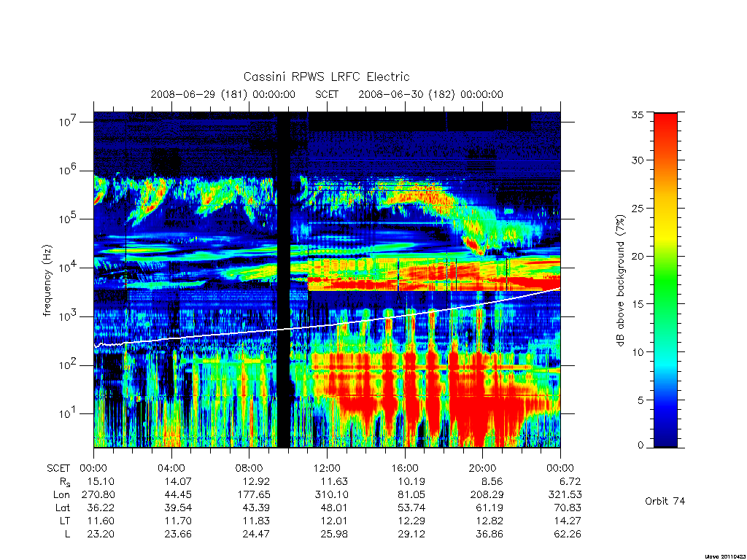Click the L value "25.98"
This screenshot has height=560, width=747.
coord(334,534)
